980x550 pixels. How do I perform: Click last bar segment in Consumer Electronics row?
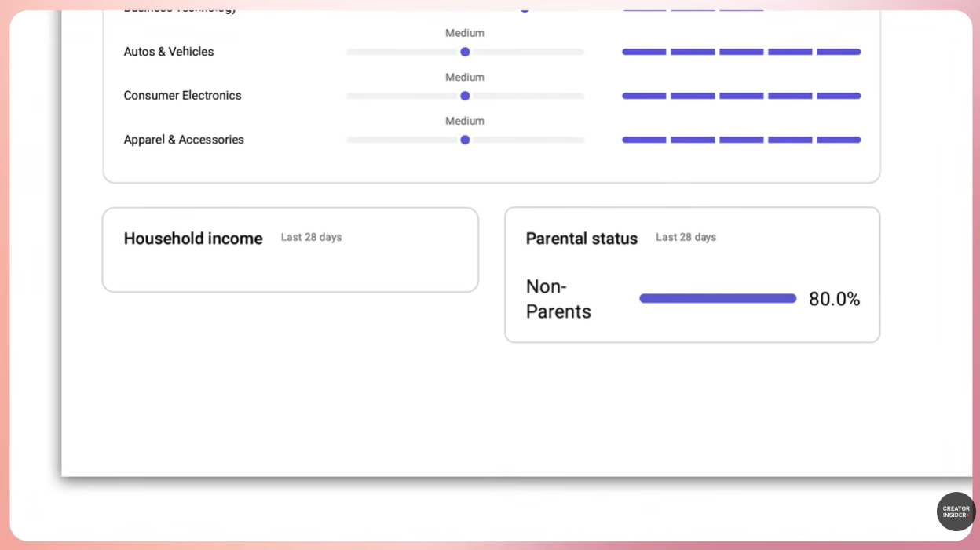pyautogui.click(x=839, y=96)
